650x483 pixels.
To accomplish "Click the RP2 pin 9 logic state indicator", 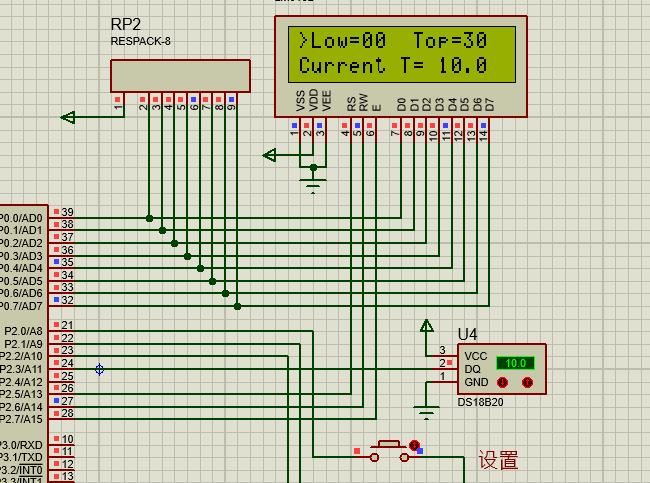I will pyautogui.click(x=231, y=100).
